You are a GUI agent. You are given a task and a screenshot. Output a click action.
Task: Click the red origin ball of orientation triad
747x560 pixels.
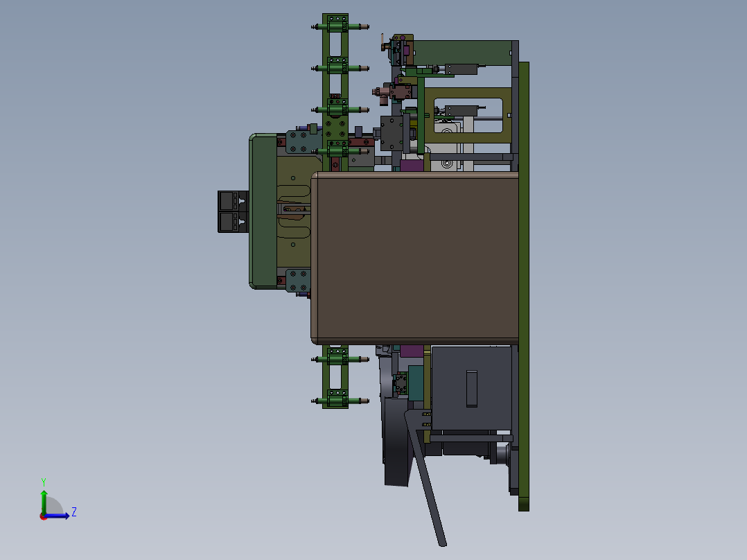[x=43, y=517]
